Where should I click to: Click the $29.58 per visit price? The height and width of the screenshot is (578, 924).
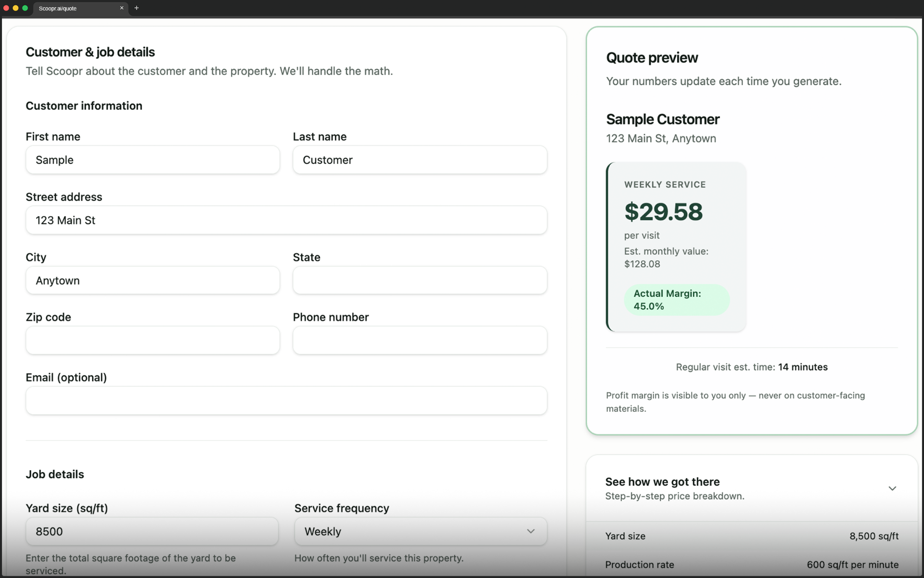click(x=663, y=212)
